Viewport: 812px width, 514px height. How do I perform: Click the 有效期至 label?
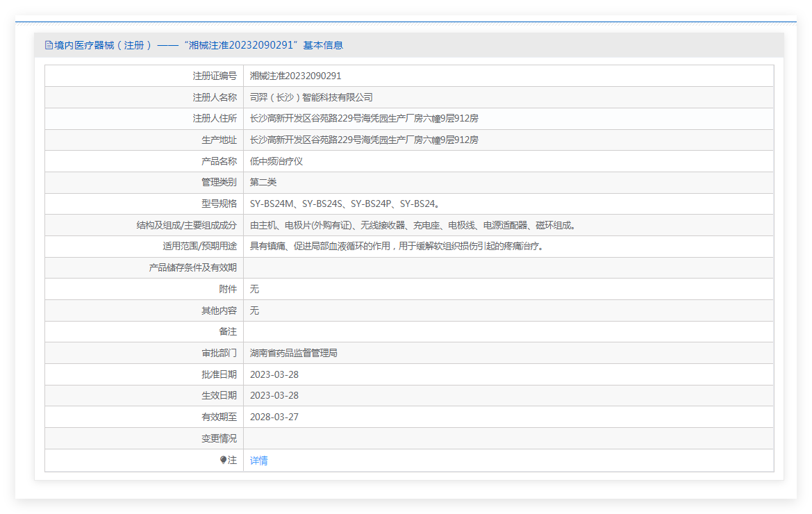219,417
